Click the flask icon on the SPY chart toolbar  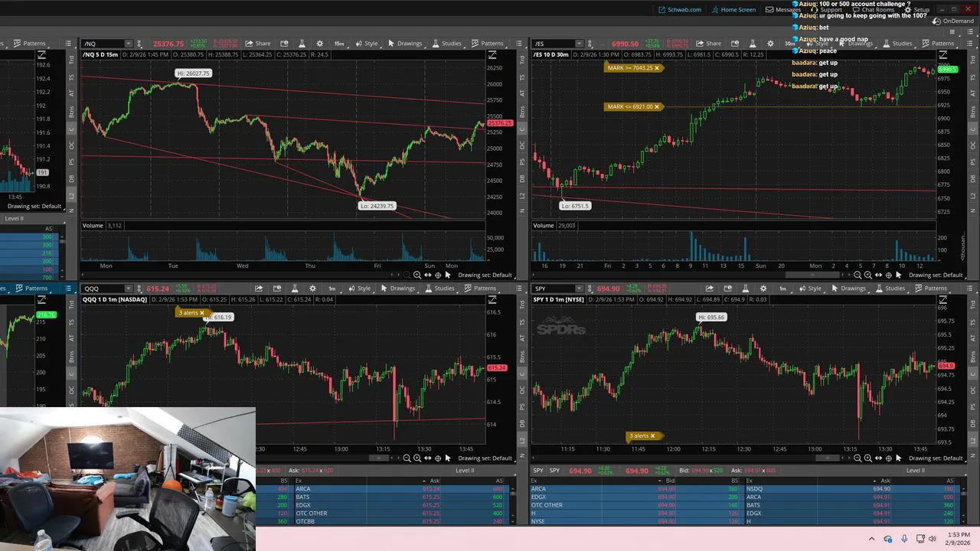pos(746,289)
